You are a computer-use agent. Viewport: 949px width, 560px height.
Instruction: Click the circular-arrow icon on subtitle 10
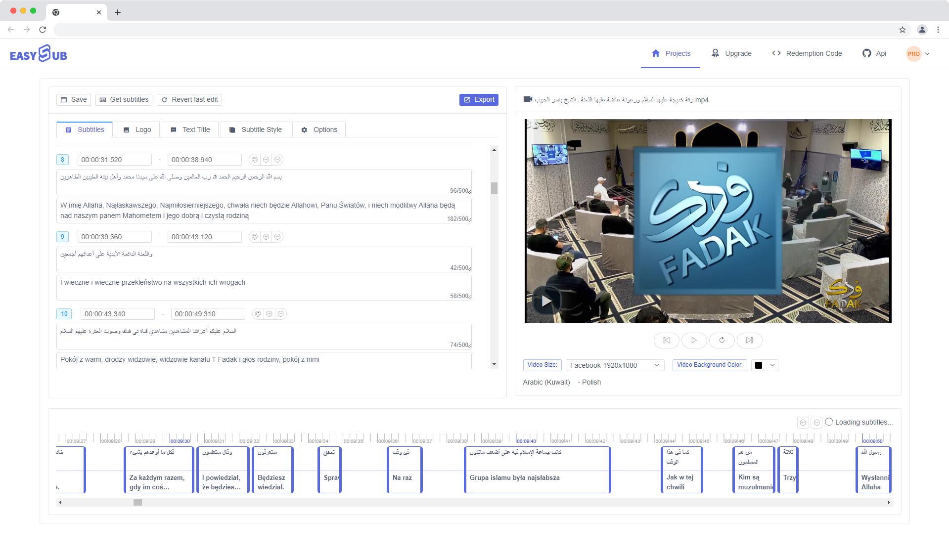tap(258, 314)
